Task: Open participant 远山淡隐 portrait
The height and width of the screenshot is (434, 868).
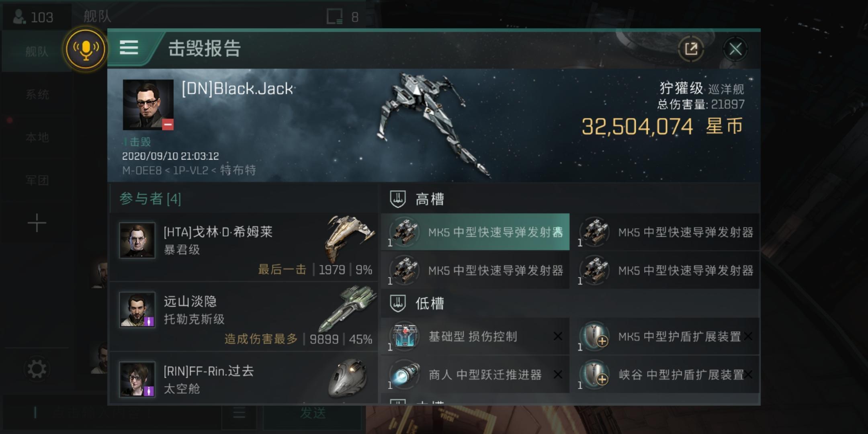Action: pyautogui.click(x=137, y=309)
